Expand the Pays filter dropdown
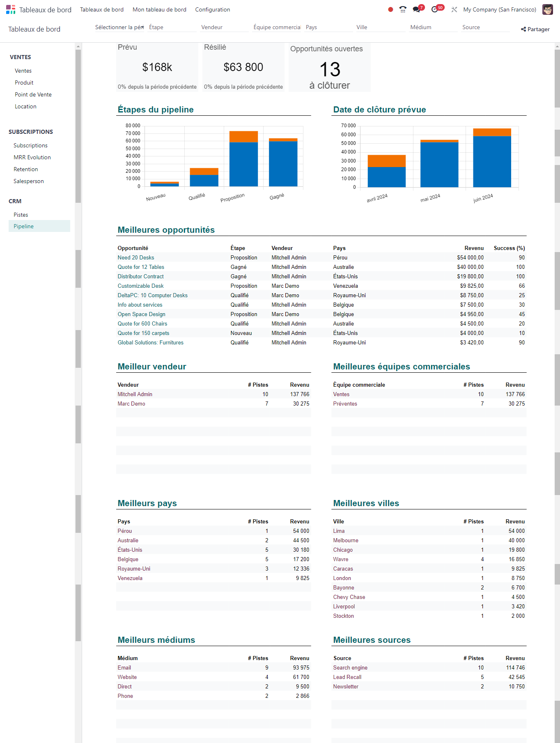 [328, 27]
